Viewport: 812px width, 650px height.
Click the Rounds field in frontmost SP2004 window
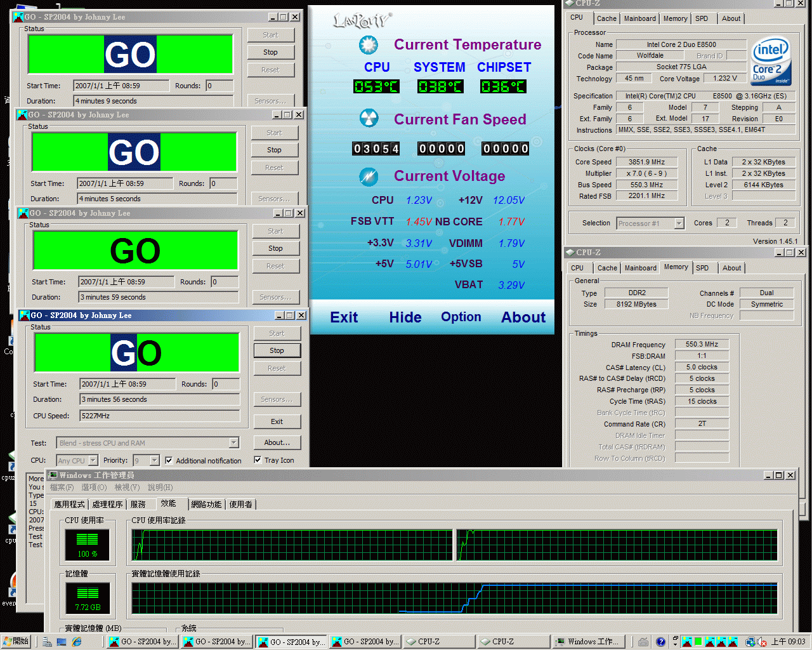(225, 384)
